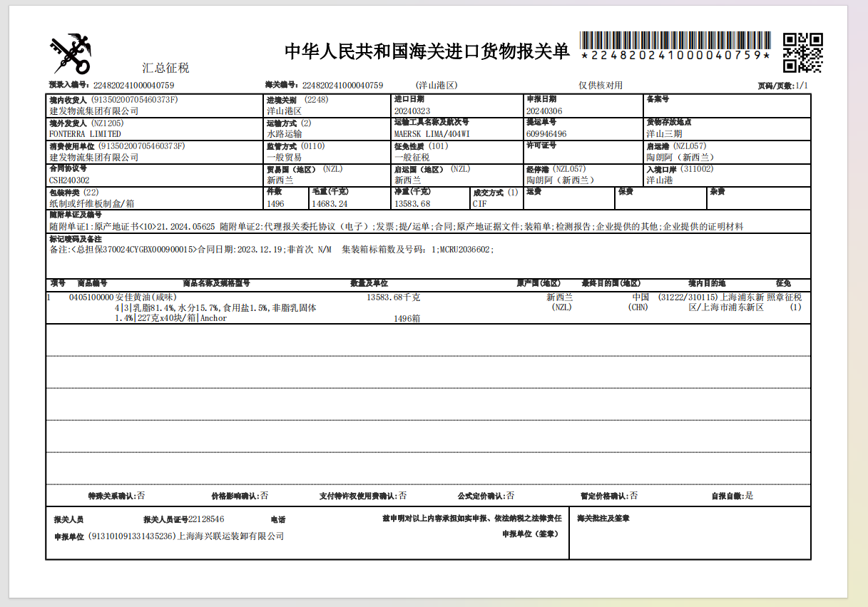Click the net weight value 13583.68
868x607 pixels.
click(412, 204)
